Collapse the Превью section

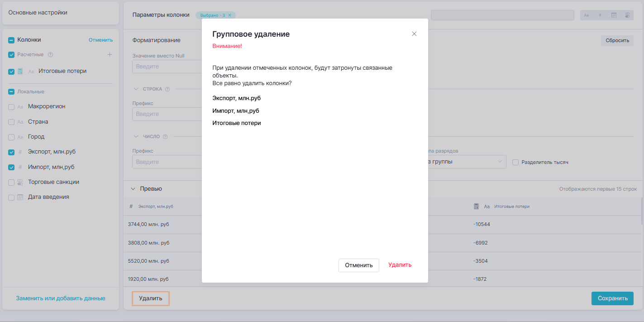click(133, 189)
